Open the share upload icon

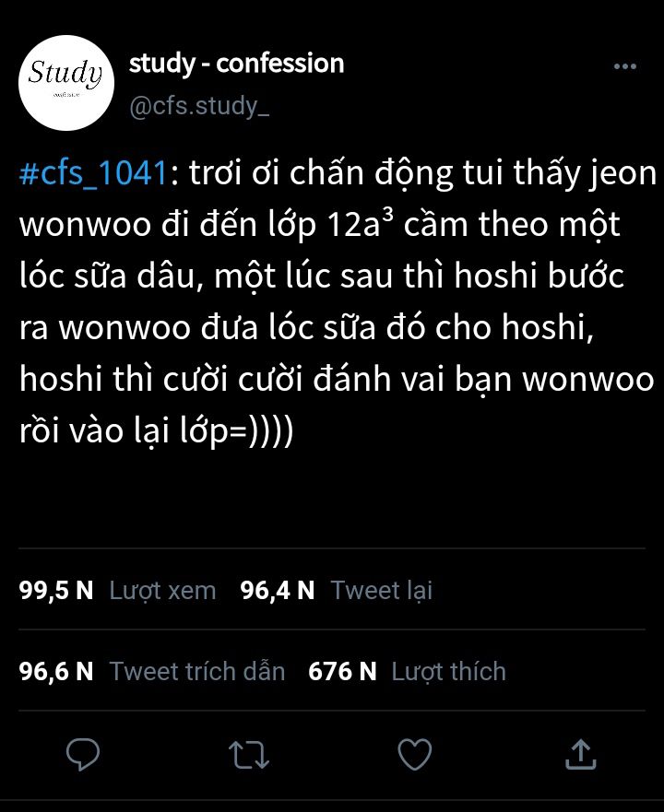click(x=581, y=754)
